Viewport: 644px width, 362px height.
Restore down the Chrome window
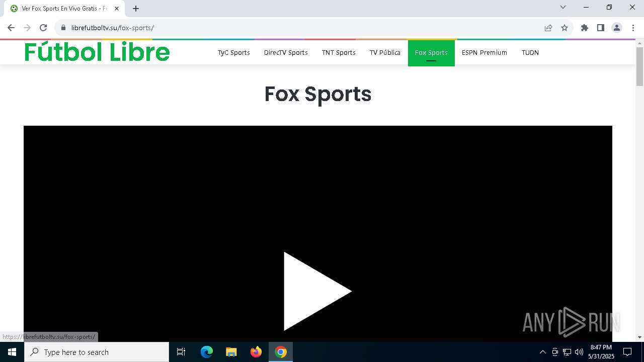point(609,7)
